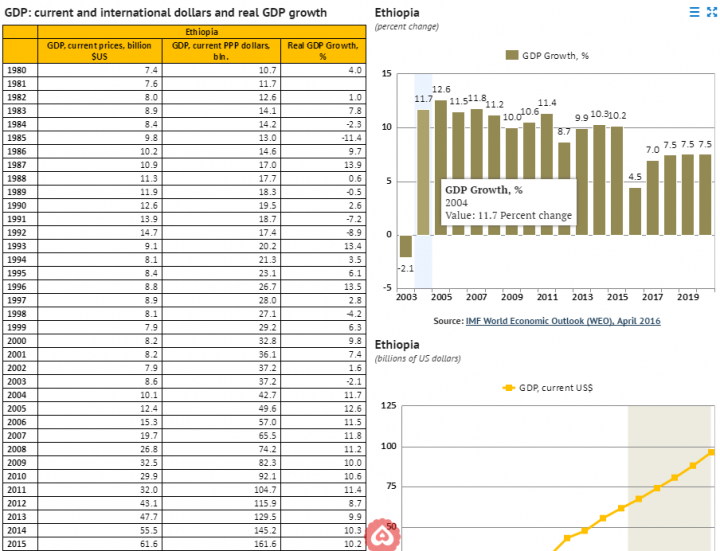Select the 2003 negative bar labeled -2.1
The image size is (720, 551).
(406, 246)
